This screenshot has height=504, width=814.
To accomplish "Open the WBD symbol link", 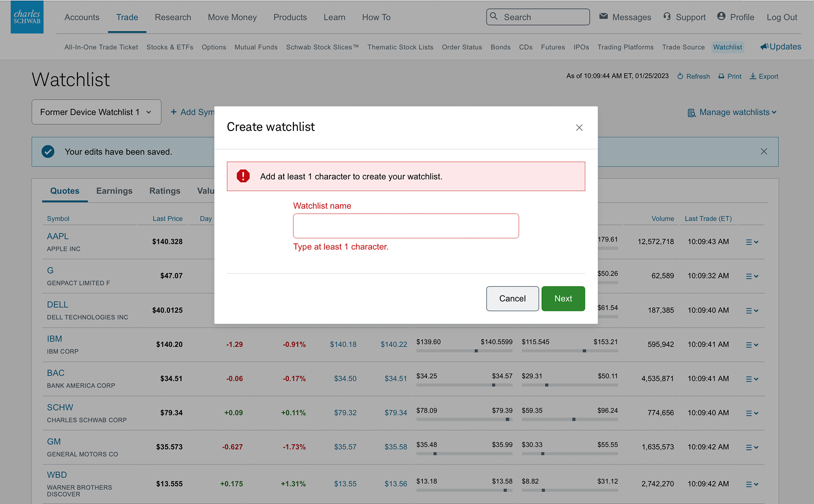I will 57,475.
